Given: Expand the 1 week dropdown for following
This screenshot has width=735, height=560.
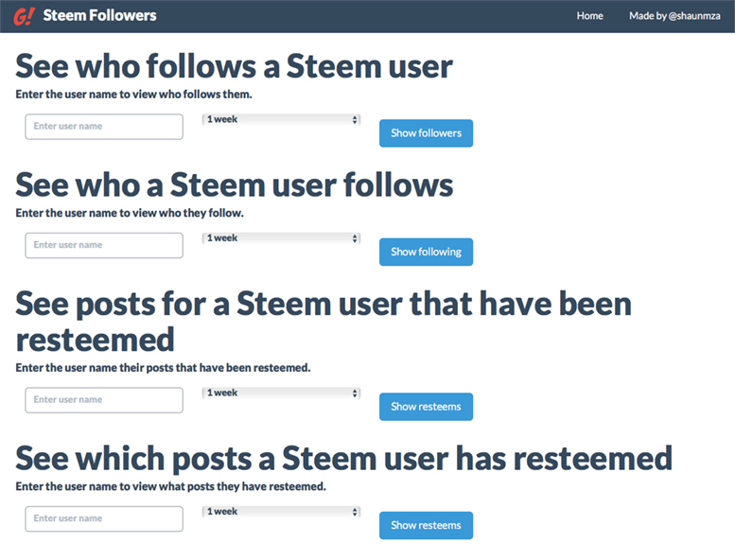Looking at the screenshot, I should click(281, 238).
